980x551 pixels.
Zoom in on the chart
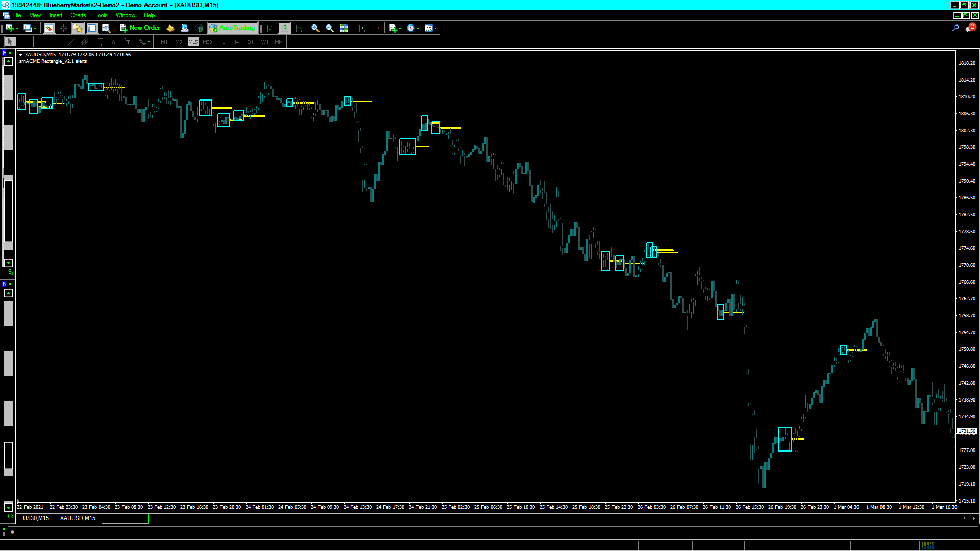(315, 28)
